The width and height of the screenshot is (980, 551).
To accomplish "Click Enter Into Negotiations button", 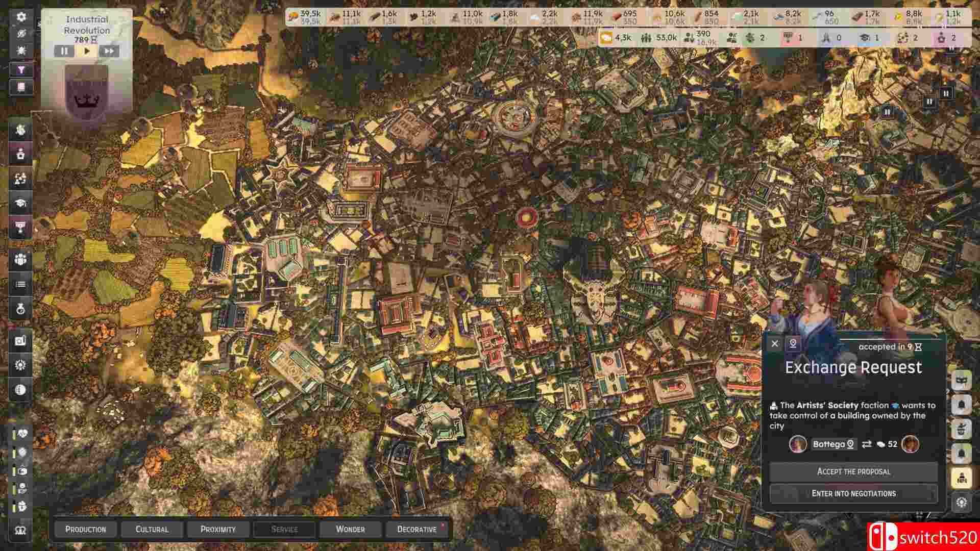I will point(853,494).
